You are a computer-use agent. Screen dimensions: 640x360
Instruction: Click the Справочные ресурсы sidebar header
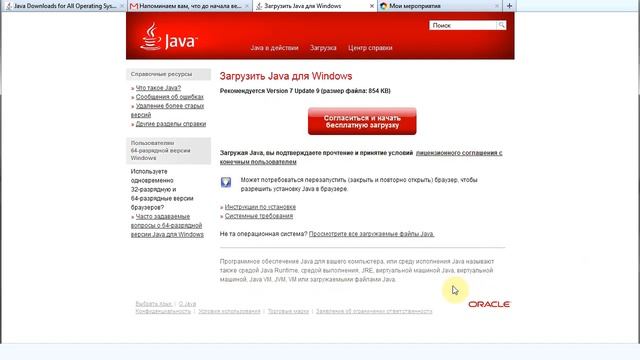169,74
